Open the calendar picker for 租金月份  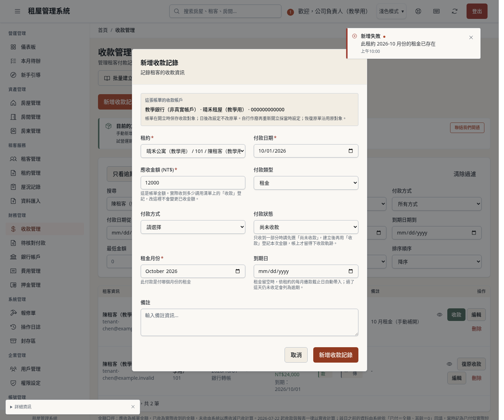coord(238,271)
